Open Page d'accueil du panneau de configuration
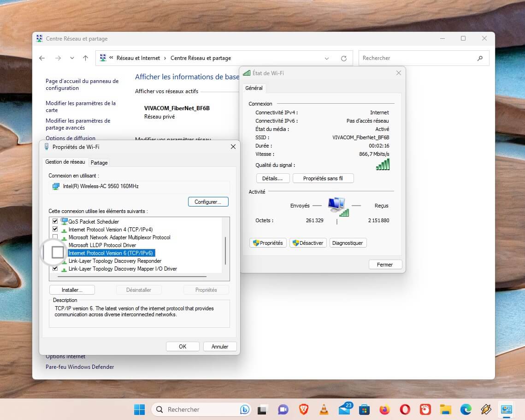 click(82, 84)
